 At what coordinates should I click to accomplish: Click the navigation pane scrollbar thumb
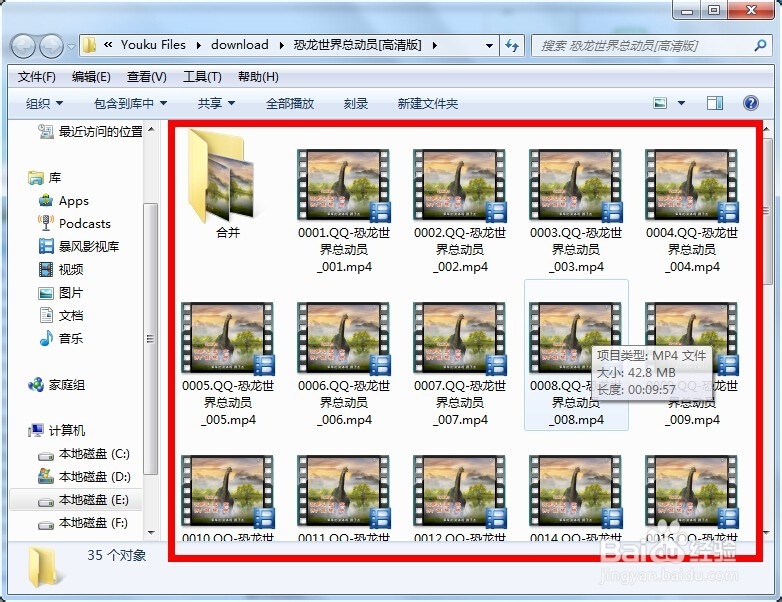151,339
